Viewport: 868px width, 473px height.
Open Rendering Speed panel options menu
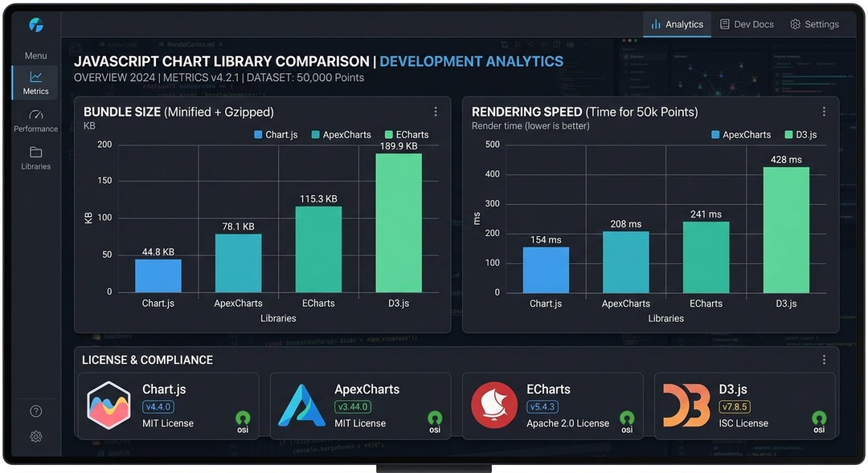tap(824, 112)
